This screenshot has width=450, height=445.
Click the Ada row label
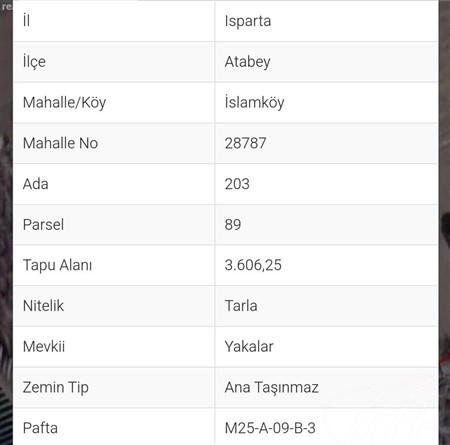pyautogui.click(x=36, y=184)
